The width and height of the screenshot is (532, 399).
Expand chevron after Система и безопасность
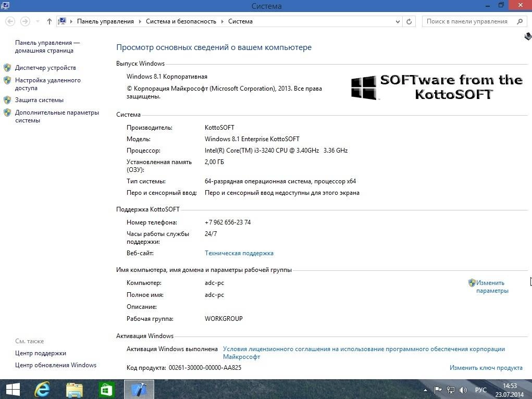click(x=222, y=21)
